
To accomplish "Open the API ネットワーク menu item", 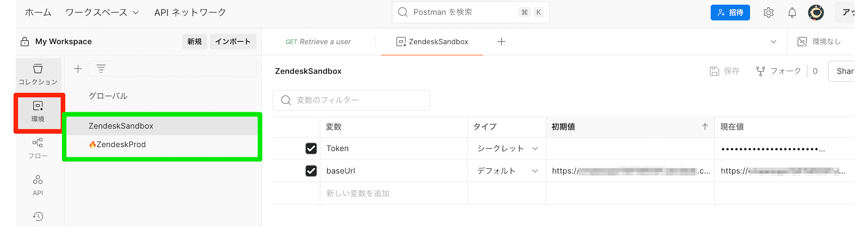I will click(190, 13).
